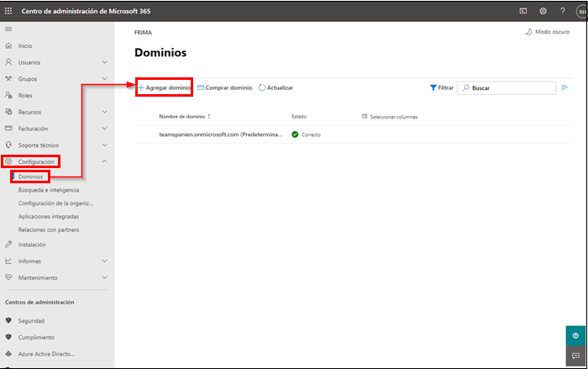Collapse the Configuración chevron
The width and height of the screenshot is (588, 369).
(x=105, y=161)
